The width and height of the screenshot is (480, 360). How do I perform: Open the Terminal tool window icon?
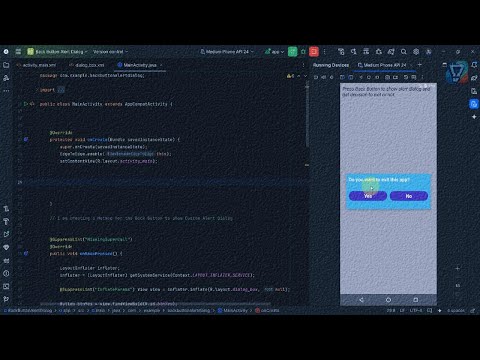6,286
